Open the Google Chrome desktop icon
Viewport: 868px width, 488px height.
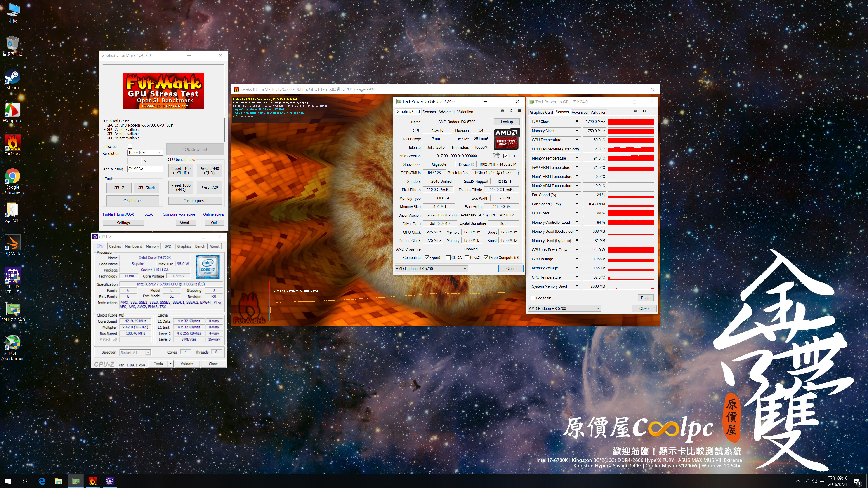[x=12, y=181]
